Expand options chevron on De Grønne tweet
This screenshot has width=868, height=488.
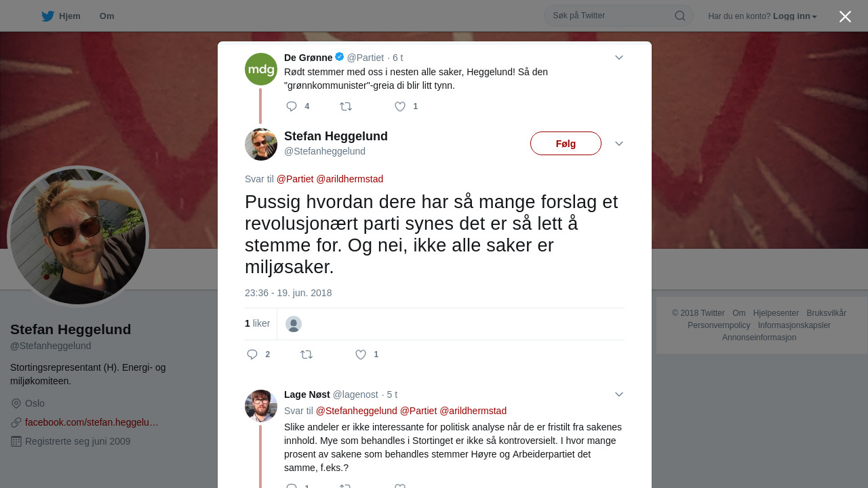[x=619, y=58]
